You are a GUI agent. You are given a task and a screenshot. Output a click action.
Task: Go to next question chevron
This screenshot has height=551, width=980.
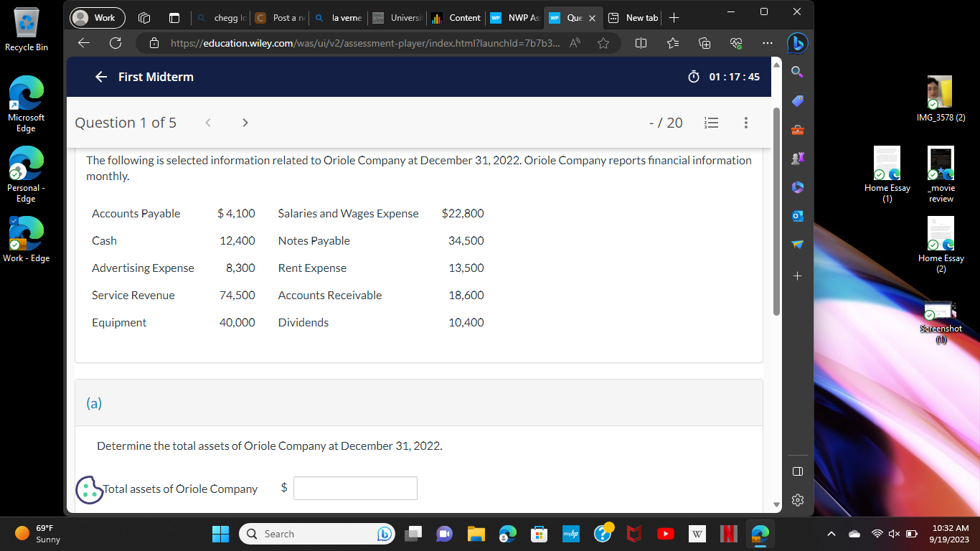(x=245, y=123)
